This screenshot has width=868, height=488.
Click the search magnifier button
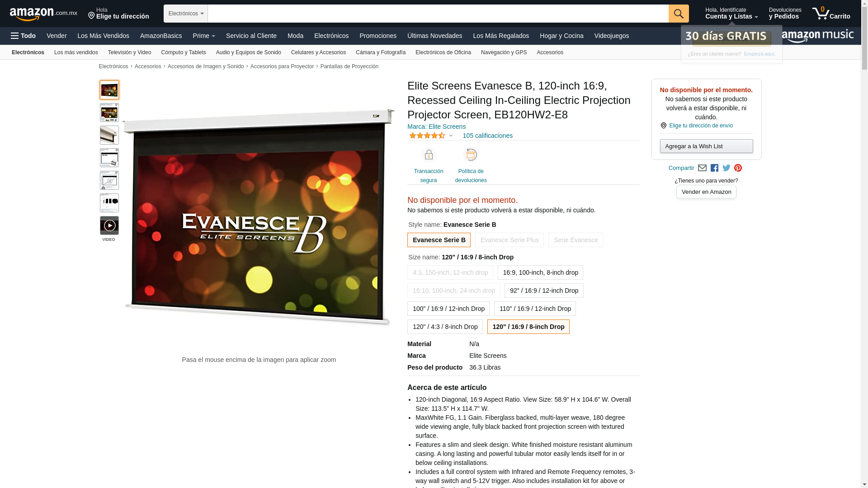(678, 14)
